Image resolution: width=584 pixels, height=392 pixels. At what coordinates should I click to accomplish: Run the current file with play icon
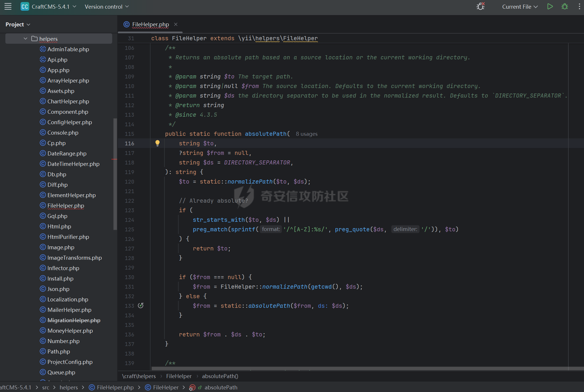550,6
